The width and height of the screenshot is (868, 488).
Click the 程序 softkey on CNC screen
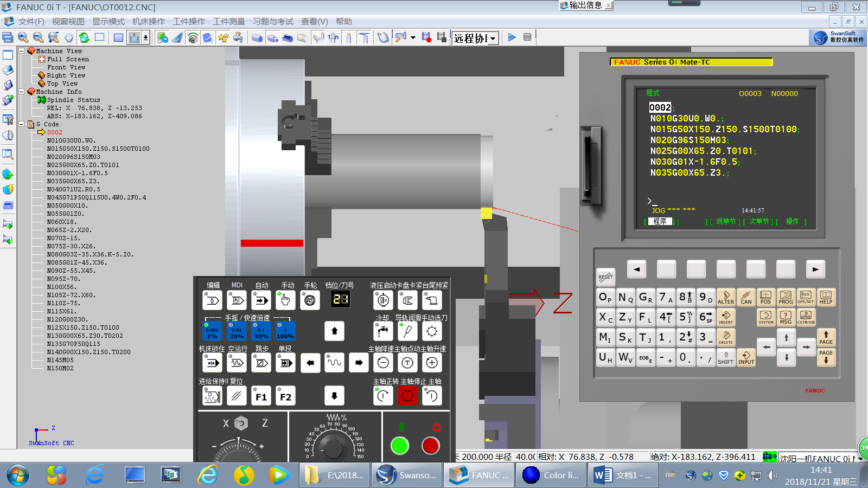[660, 221]
